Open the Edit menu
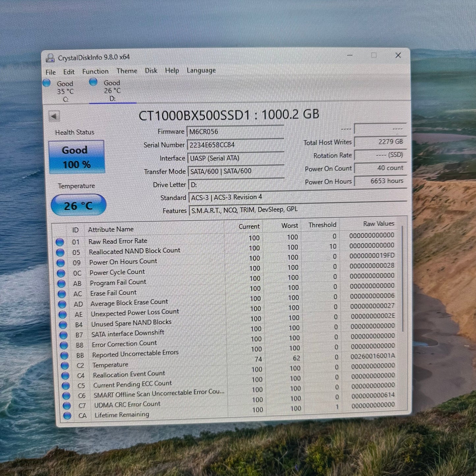 click(x=69, y=72)
